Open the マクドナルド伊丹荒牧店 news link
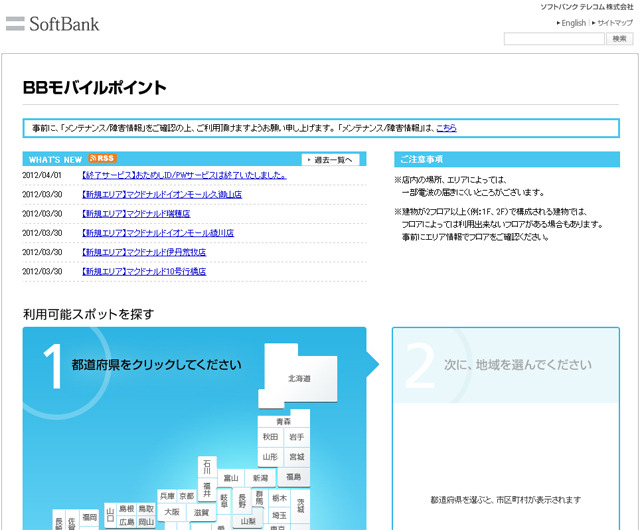This screenshot has width=640, height=530. coord(144,252)
